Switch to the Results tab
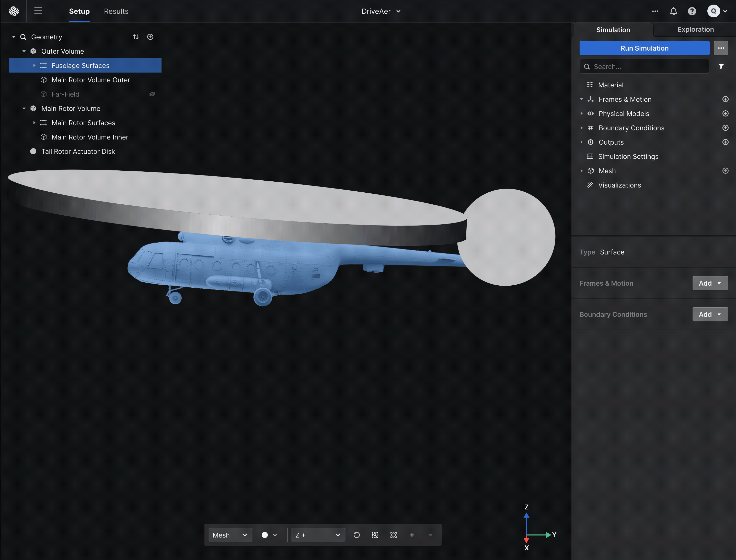Viewport: 736px width, 560px height. [116, 11]
